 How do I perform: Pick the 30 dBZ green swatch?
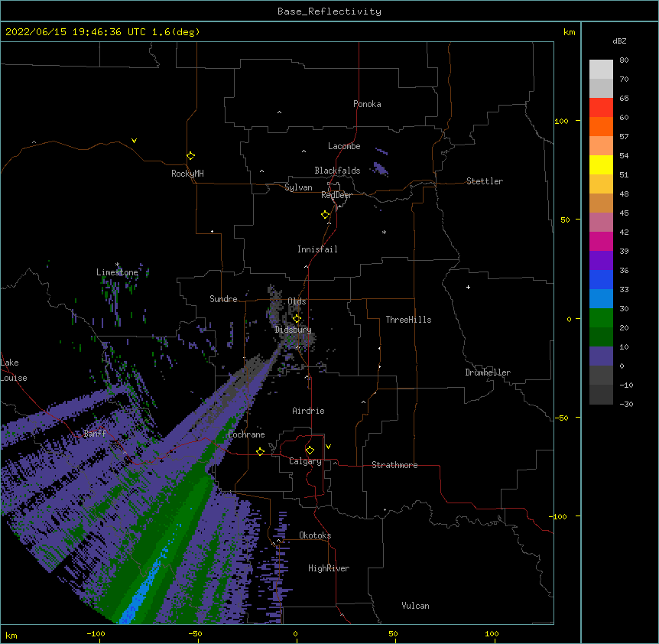601,317
